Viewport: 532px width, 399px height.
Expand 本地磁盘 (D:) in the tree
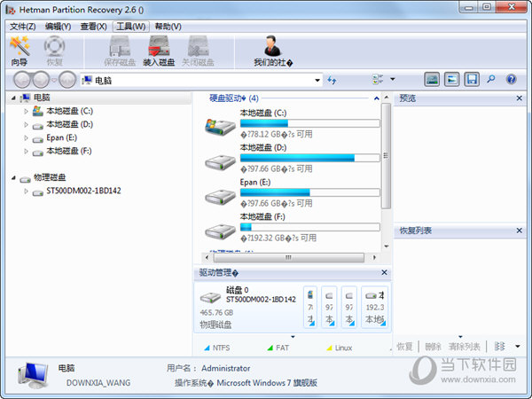tap(26, 124)
